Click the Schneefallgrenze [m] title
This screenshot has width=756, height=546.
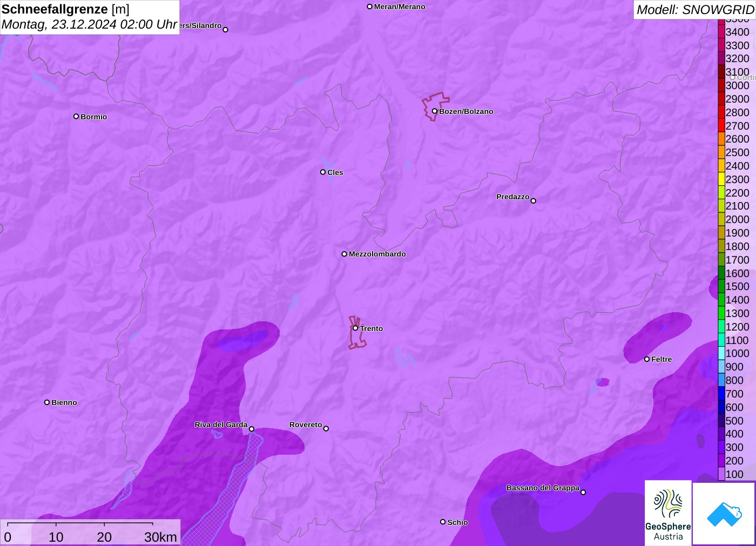(x=65, y=9)
